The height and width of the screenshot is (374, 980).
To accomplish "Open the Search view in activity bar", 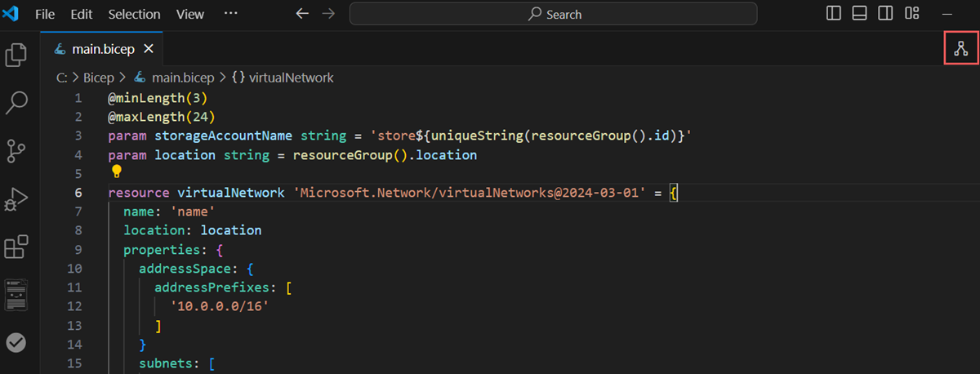I will point(16,103).
